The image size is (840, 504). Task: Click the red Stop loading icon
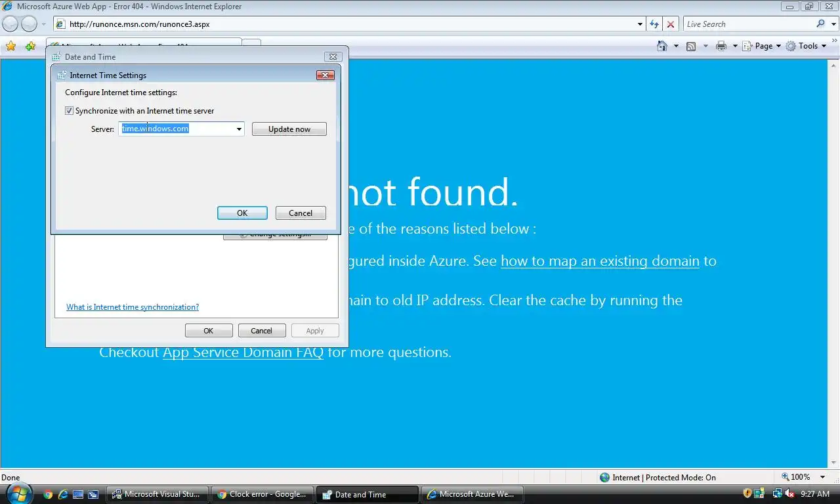click(x=671, y=24)
